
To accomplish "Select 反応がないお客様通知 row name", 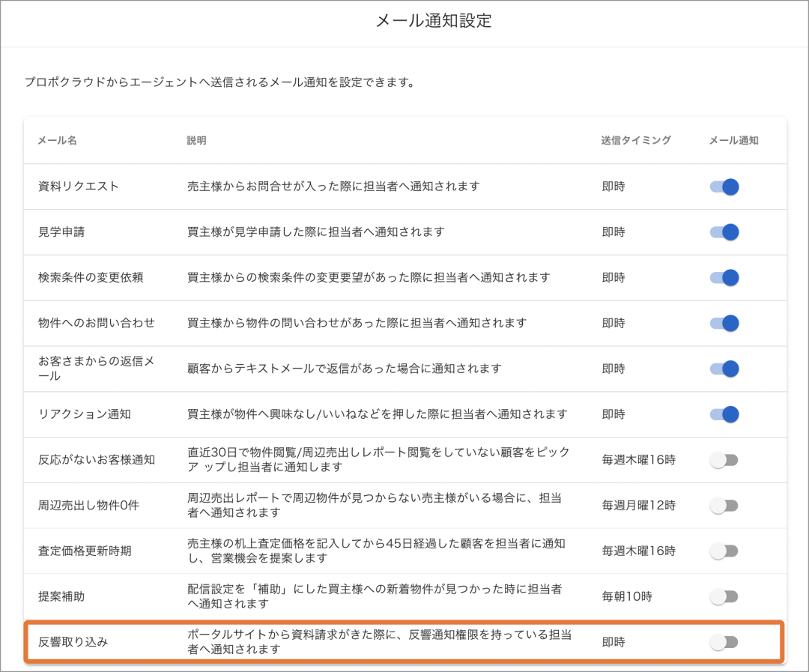I will 97,459.
